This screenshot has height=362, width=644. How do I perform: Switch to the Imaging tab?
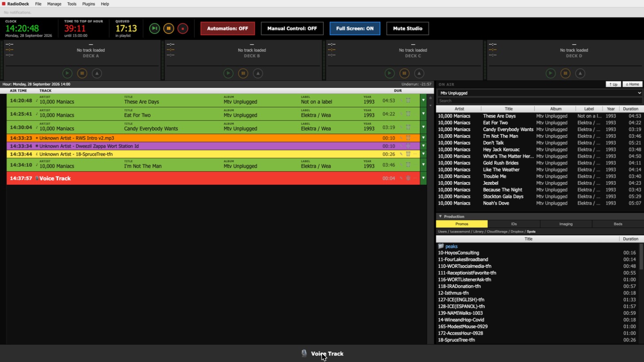coord(566,224)
